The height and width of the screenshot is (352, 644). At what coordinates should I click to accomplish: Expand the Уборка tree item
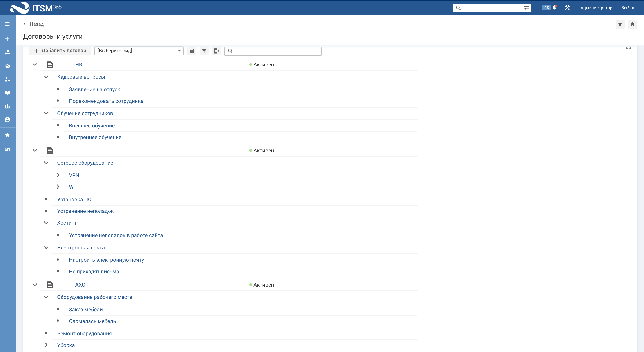46,345
